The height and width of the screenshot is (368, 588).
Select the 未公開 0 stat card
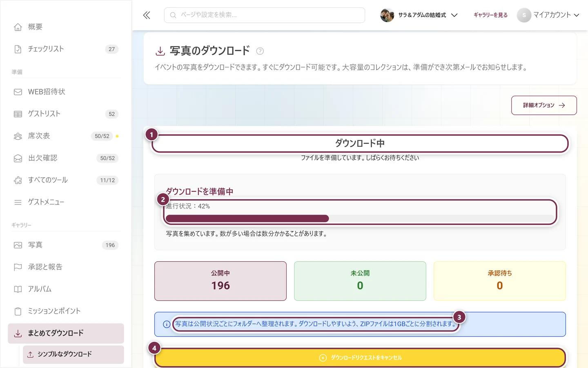(x=360, y=281)
